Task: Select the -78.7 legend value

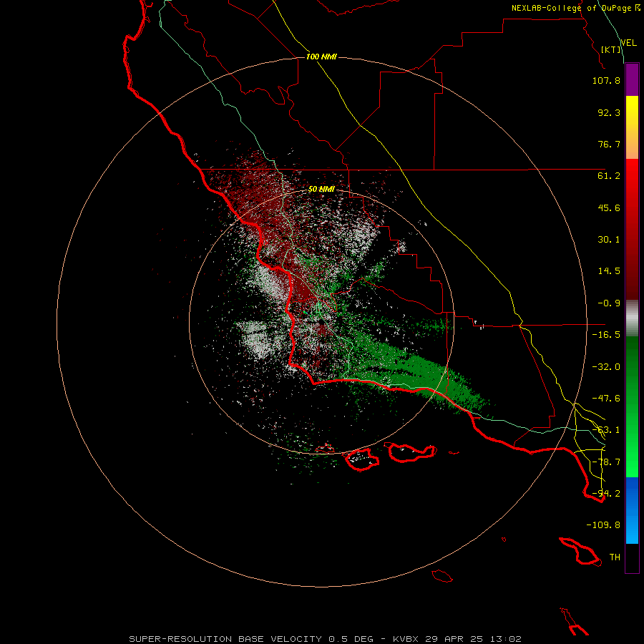Action: (606, 462)
